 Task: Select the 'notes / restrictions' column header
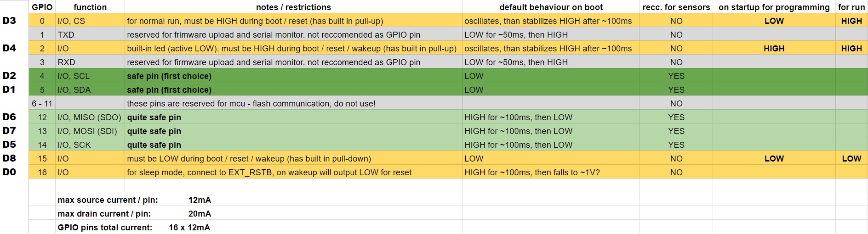[x=293, y=7]
